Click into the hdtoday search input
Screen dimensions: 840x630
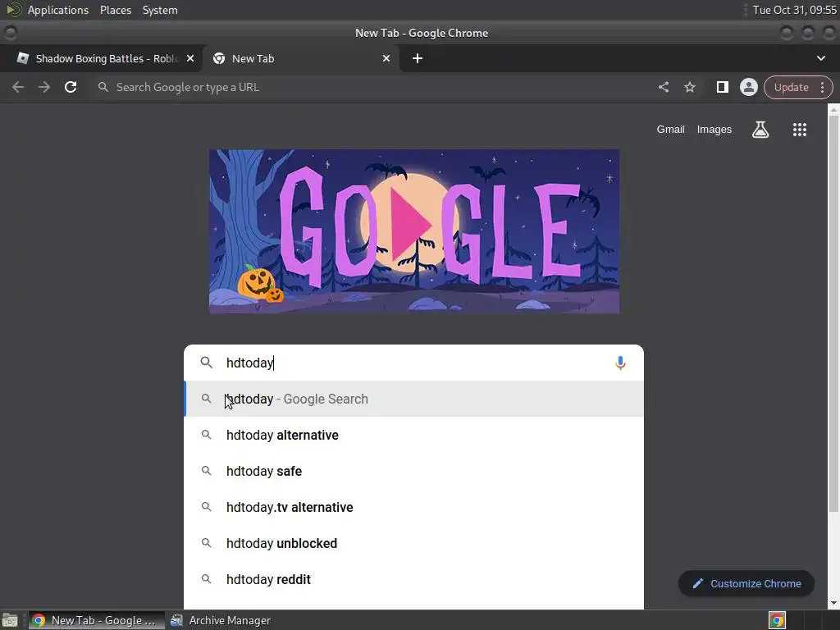point(413,363)
